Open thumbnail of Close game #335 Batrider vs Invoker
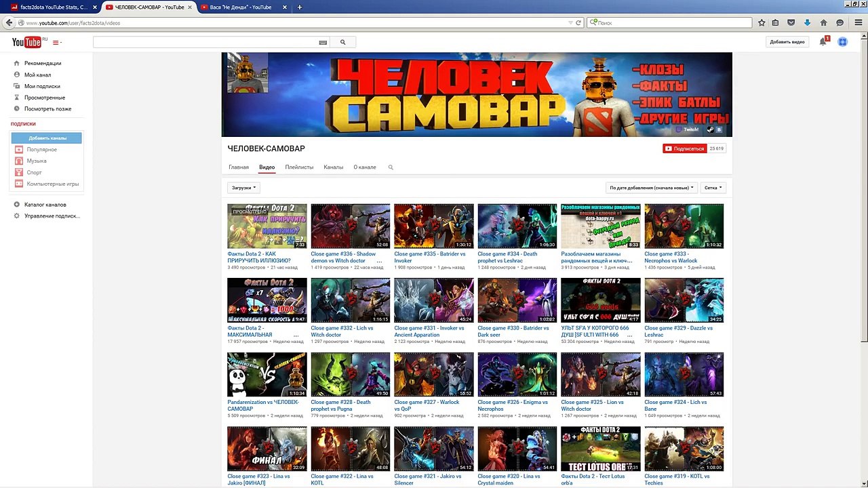The image size is (868, 488). pyautogui.click(x=434, y=226)
